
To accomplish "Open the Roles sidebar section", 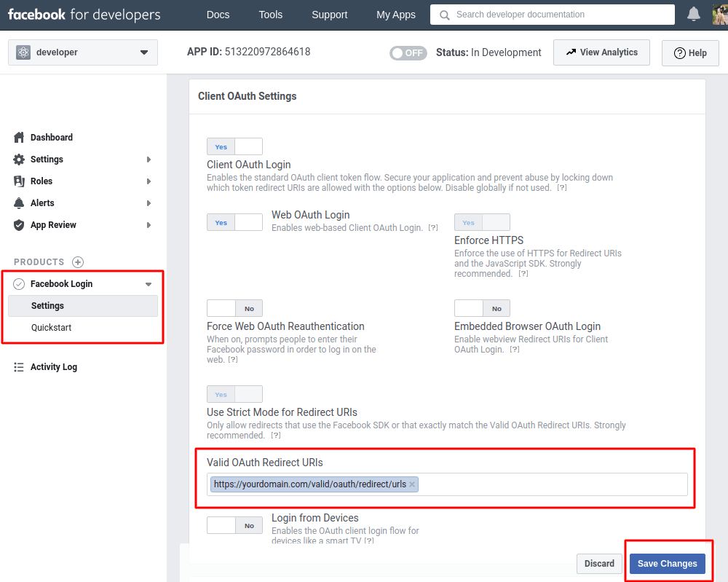I will 42,181.
